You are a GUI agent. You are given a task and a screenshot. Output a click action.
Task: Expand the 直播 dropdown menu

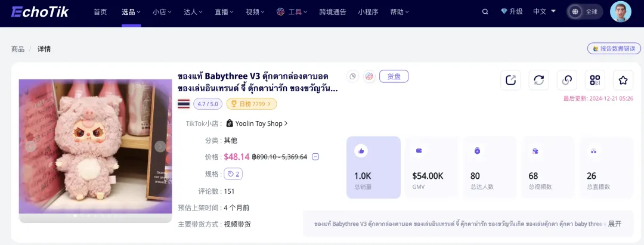coord(224,12)
